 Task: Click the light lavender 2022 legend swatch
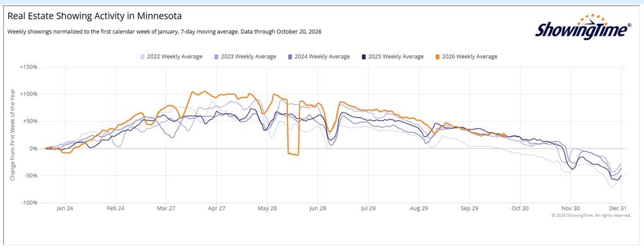coord(143,57)
